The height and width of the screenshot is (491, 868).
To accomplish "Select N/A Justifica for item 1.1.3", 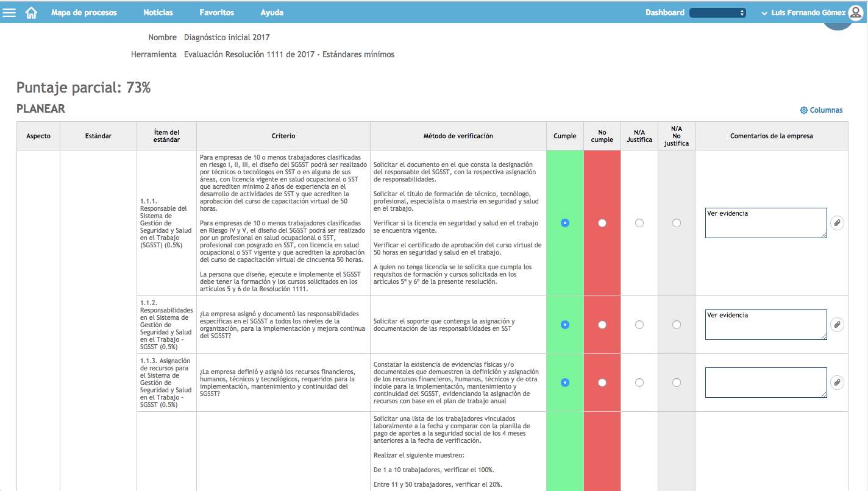I will point(639,383).
